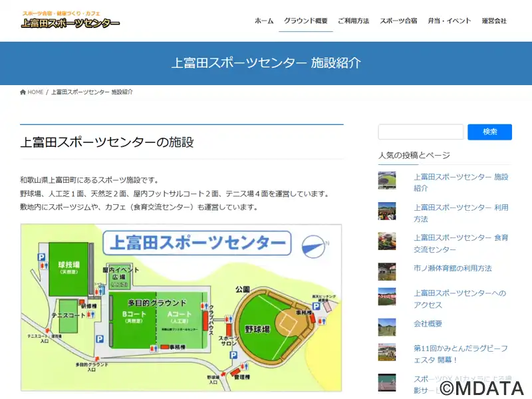The image size is (532, 399).
Task: Click the parking P icon by 雨天ピッチング練習場
Action: (317, 307)
